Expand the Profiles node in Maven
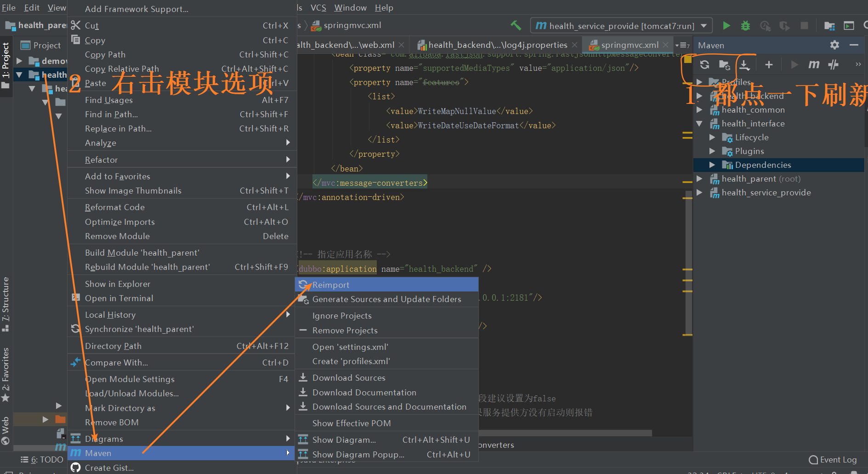This screenshot has height=474, width=868. pos(699,82)
